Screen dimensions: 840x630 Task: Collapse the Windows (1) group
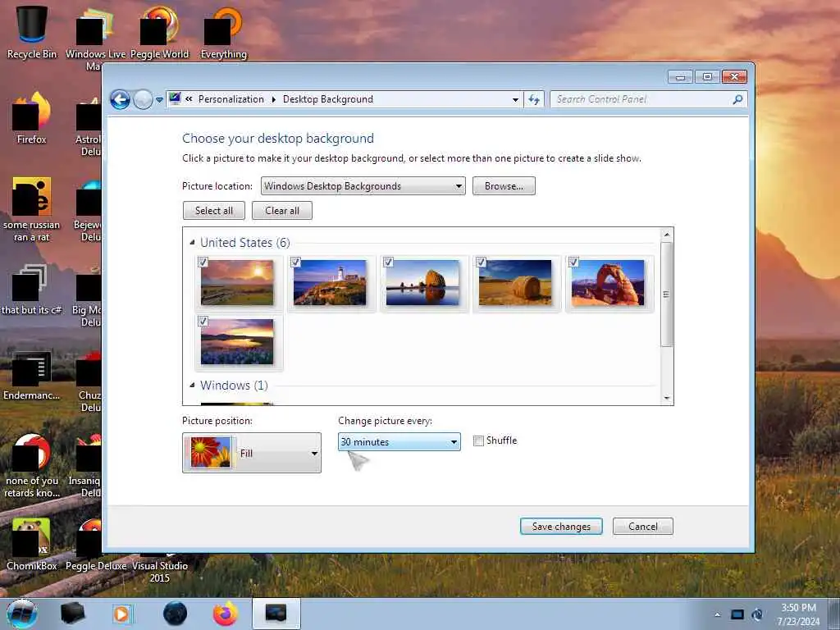[x=192, y=386]
